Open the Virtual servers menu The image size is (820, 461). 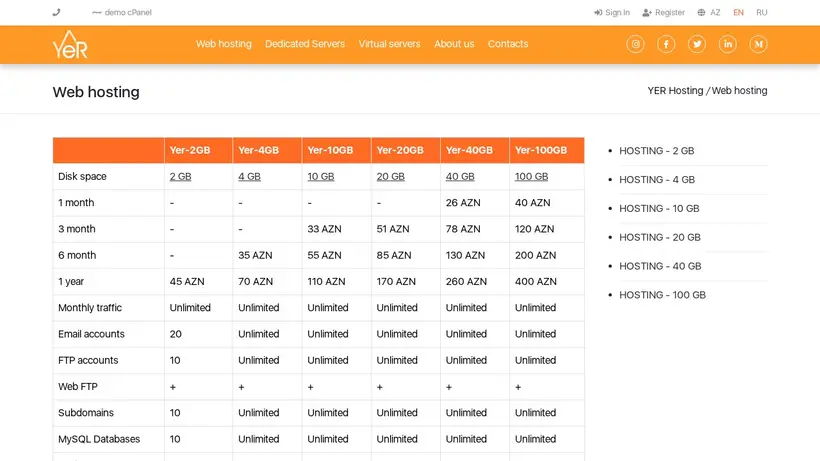390,44
